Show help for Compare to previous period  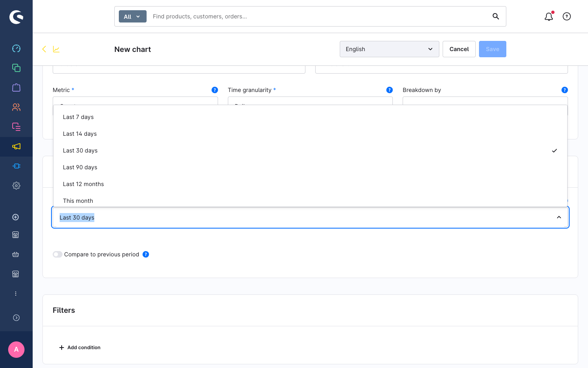(146, 254)
